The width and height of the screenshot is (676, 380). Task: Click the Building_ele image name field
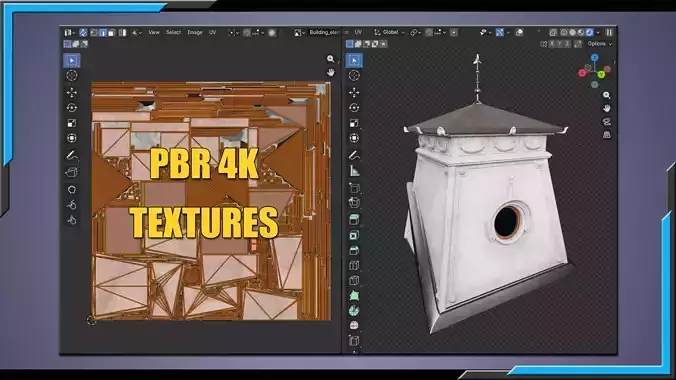pyautogui.click(x=324, y=32)
